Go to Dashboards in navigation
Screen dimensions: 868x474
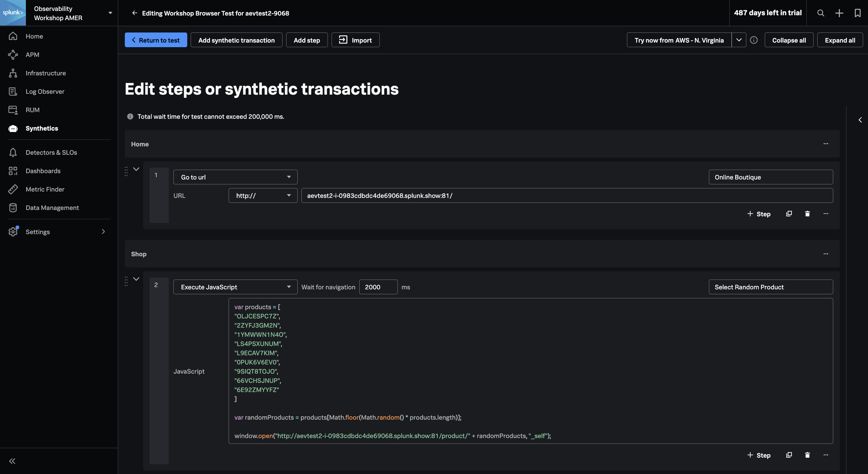click(43, 171)
